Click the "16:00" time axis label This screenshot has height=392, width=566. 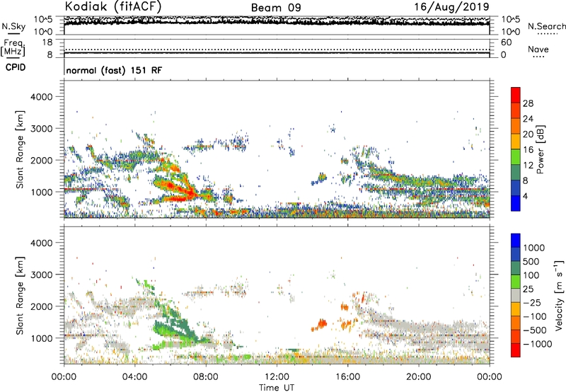pos(347,377)
